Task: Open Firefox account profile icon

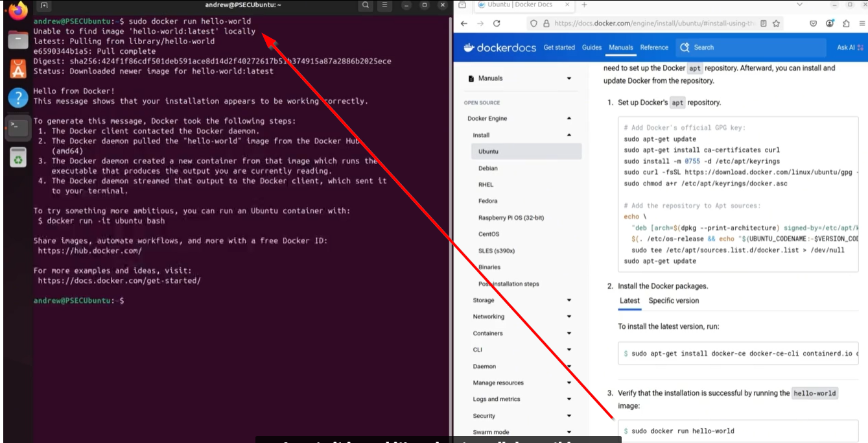Action: [830, 24]
